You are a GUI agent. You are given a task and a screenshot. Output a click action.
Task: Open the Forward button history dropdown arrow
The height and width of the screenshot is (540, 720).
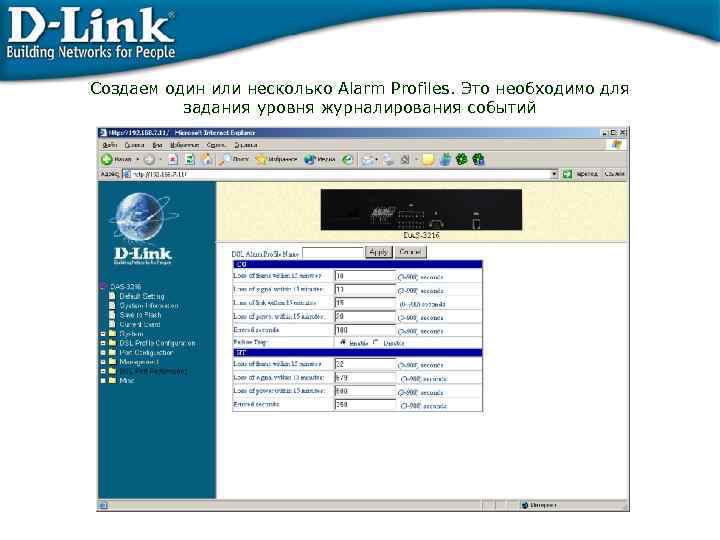point(160,159)
